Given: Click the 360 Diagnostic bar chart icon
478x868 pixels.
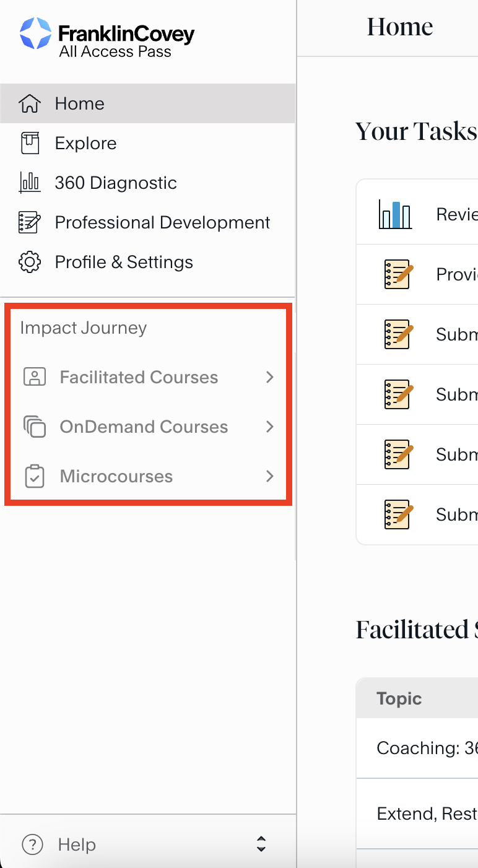Looking at the screenshot, I should (x=30, y=183).
